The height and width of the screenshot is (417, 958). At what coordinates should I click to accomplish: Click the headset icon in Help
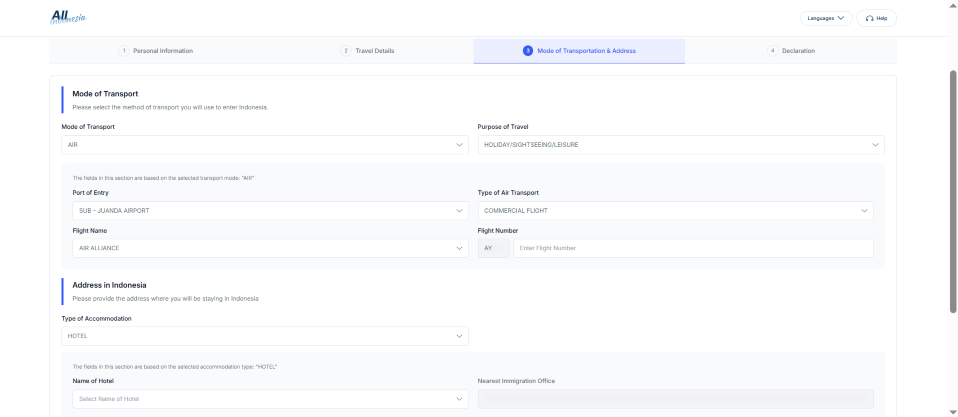click(869, 18)
